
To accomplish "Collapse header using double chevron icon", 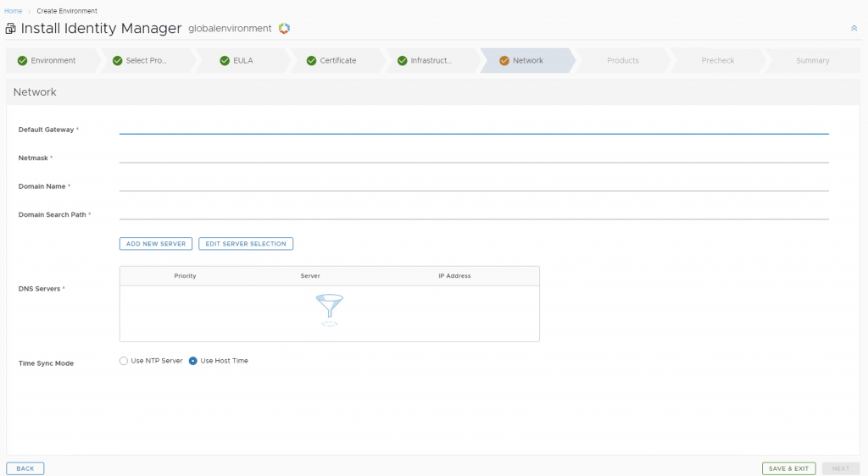I will point(854,28).
